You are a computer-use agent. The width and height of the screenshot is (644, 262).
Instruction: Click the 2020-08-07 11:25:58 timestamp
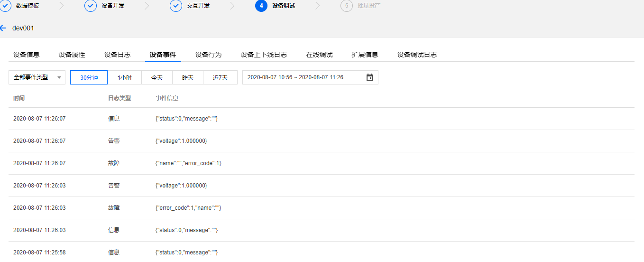[x=39, y=253]
